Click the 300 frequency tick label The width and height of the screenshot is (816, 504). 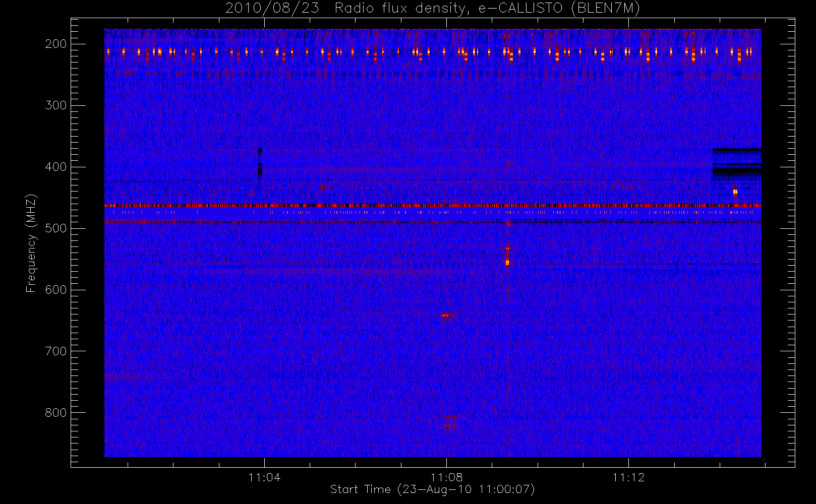pyautogui.click(x=56, y=105)
